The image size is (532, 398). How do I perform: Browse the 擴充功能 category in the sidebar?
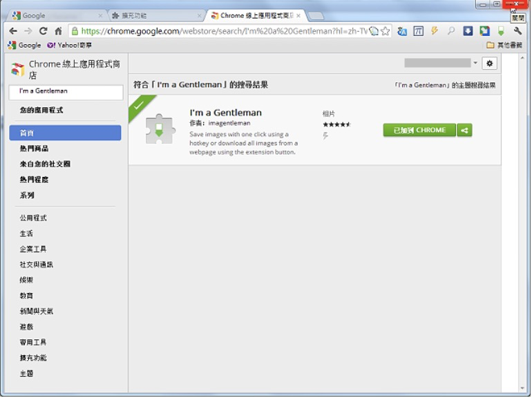pos(33,359)
